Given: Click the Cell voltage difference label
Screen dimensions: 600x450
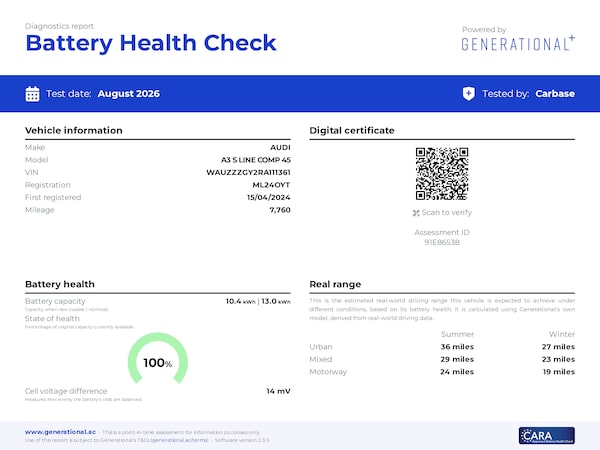Looking at the screenshot, I should (66, 391).
